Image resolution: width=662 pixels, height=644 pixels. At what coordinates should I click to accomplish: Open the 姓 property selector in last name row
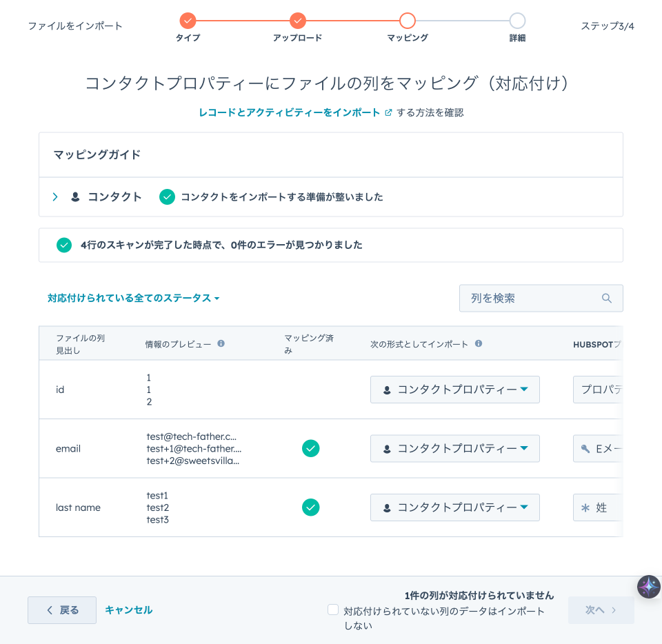click(x=598, y=507)
